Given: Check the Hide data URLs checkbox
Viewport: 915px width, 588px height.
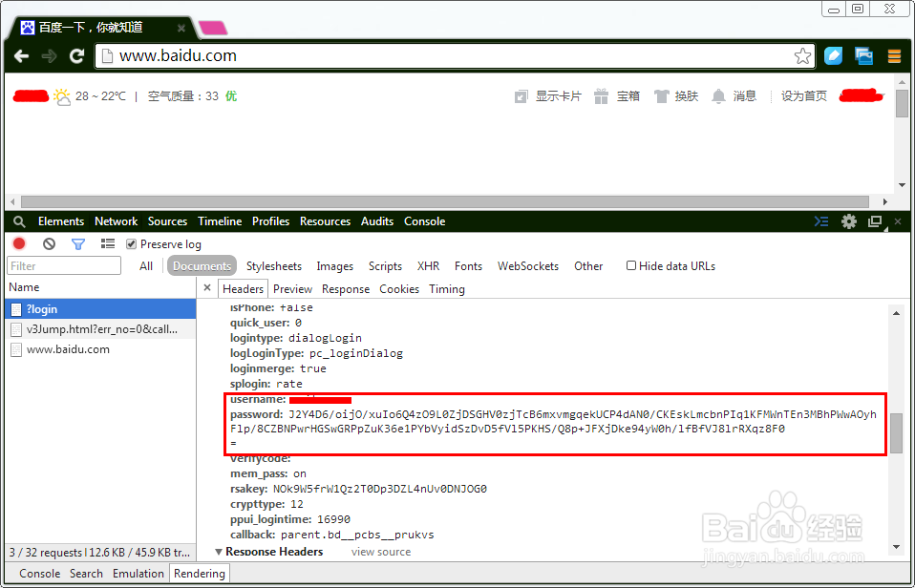Looking at the screenshot, I should coord(630,265).
